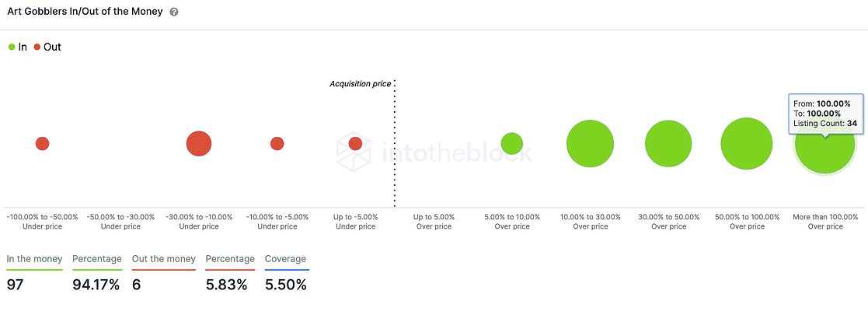Click the help question mark icon

pyautogui.click(x=174, y=12)
